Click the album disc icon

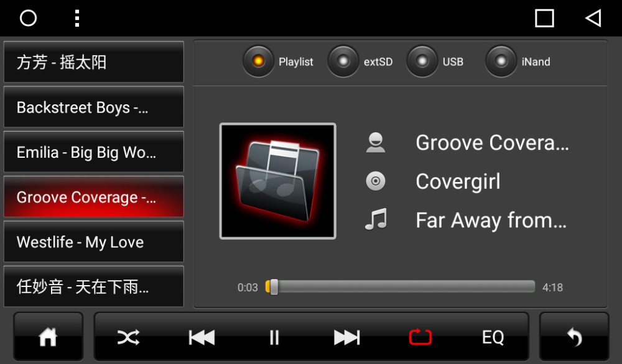point(375,181)
